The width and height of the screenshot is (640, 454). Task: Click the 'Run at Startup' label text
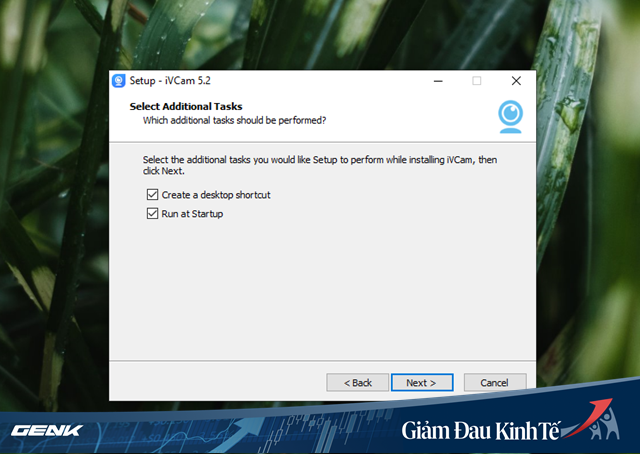[x=192, y=214]
